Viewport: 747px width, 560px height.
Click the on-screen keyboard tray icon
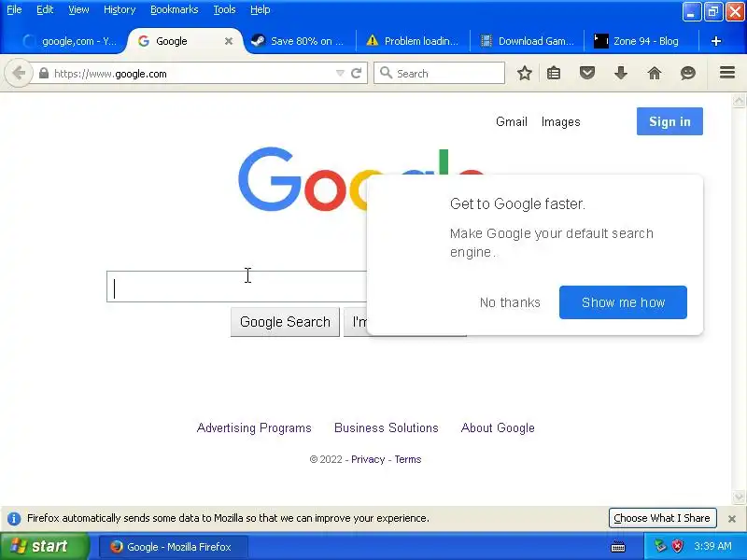(618, 547)
